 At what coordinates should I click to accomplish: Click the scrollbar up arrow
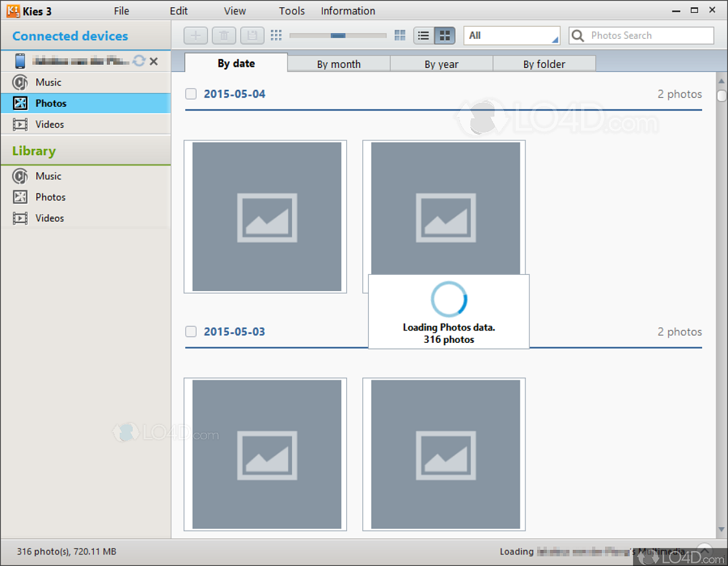[x=722, y=81]
